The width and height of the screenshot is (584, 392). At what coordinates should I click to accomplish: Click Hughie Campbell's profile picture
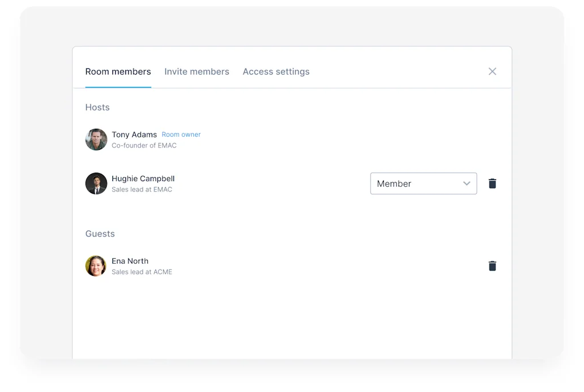click(96, 183)
